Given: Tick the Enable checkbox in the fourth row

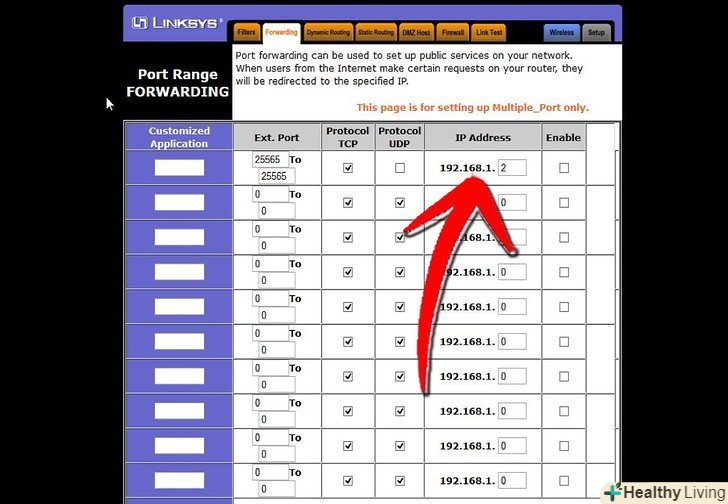Looking at the screenshot, I should pos(564,272).
